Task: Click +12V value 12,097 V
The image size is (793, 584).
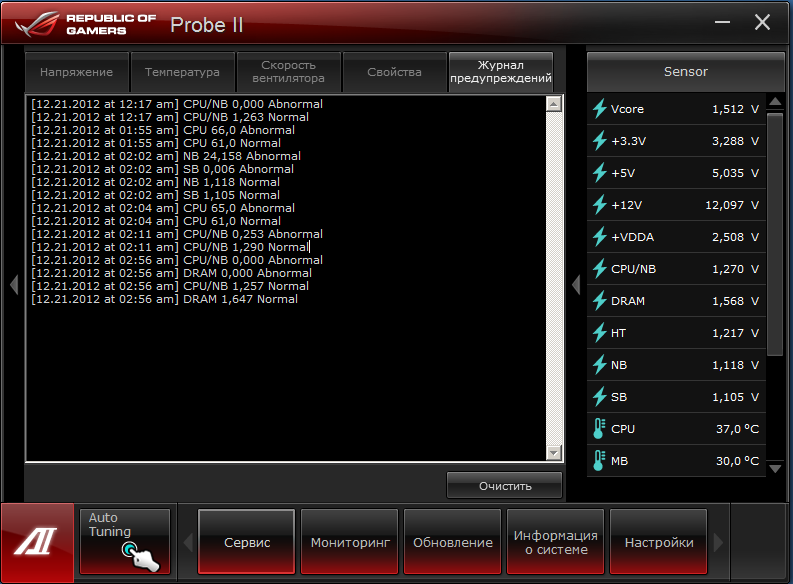Action: point(732,205)
